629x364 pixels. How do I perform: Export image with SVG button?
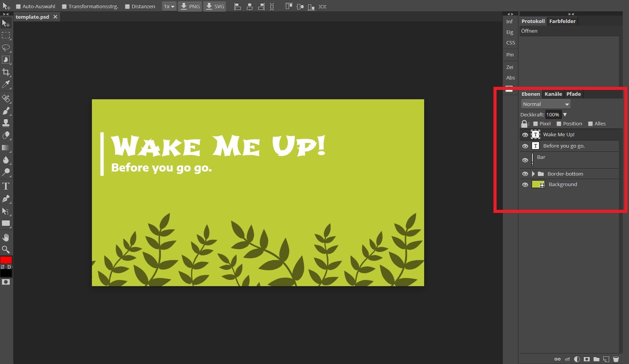click(x=215, y=7)
